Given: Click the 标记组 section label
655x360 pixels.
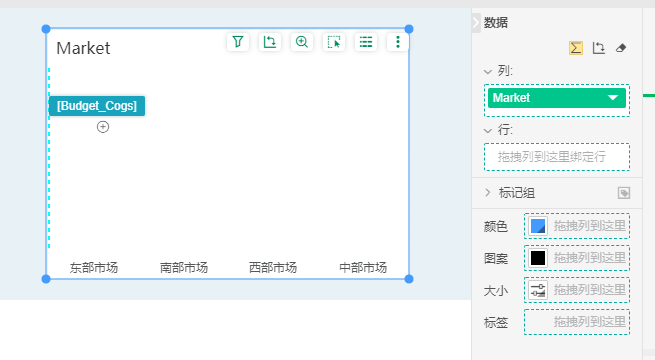Looking at the screenshot, I should point(517,193).
